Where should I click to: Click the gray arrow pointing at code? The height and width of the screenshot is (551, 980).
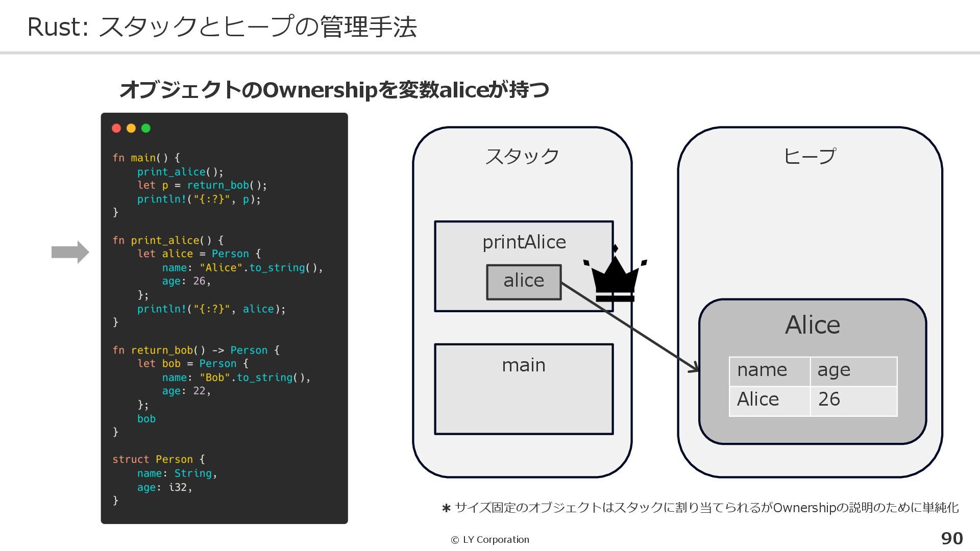pyautogui.click(x=70, y=252)
